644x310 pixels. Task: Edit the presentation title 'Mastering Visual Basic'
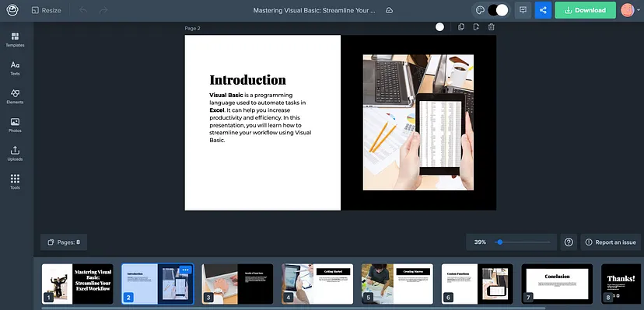coord(314,10)
